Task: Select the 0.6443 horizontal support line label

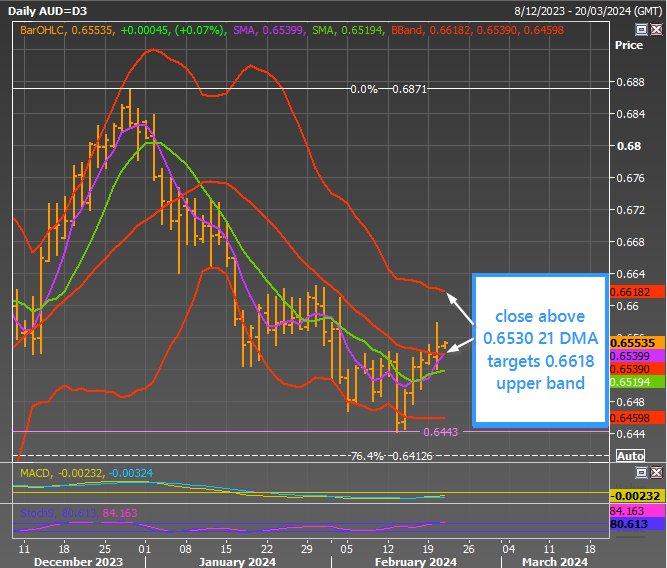Action: pos(440,432)
